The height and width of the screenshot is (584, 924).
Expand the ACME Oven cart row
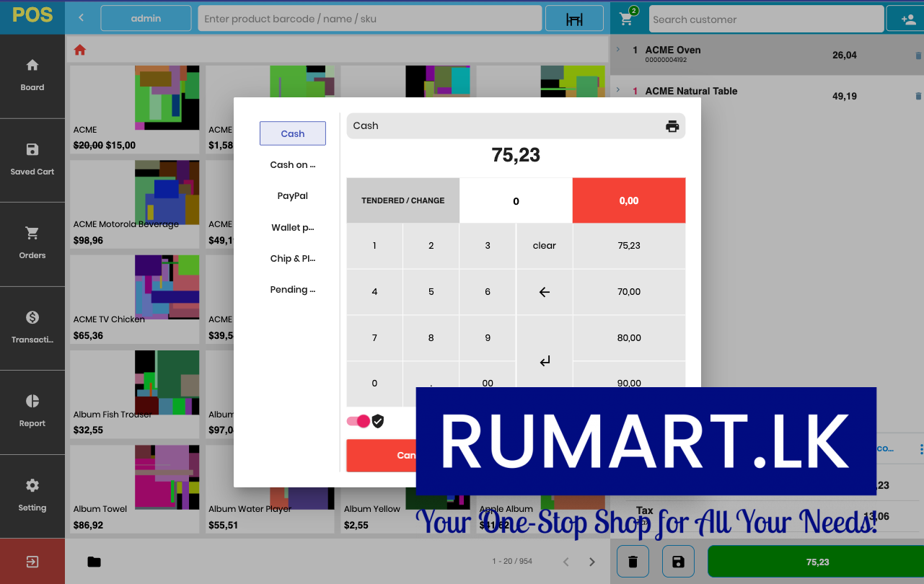coord(617,50)
